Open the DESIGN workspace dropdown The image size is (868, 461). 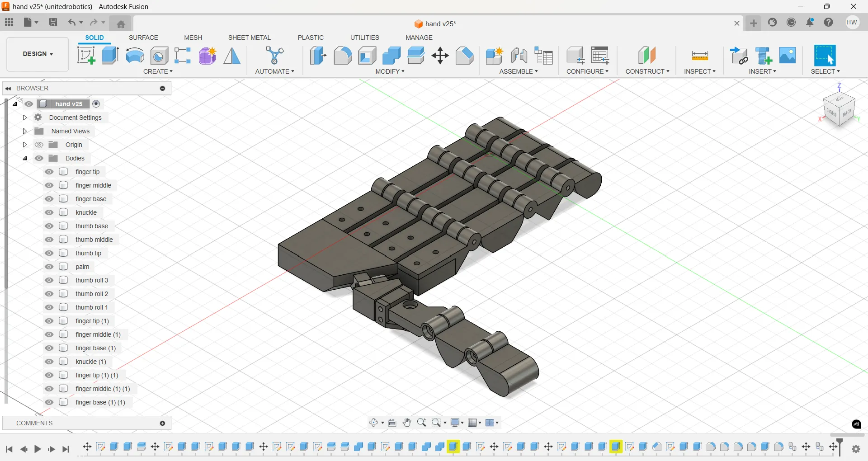coord(37,54)
